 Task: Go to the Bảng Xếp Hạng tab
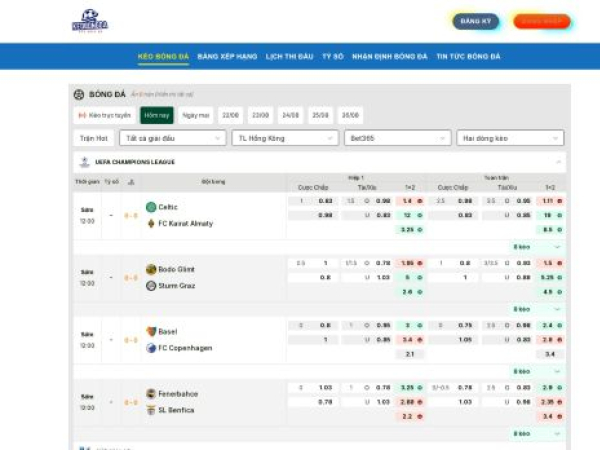tap(227, 57)
